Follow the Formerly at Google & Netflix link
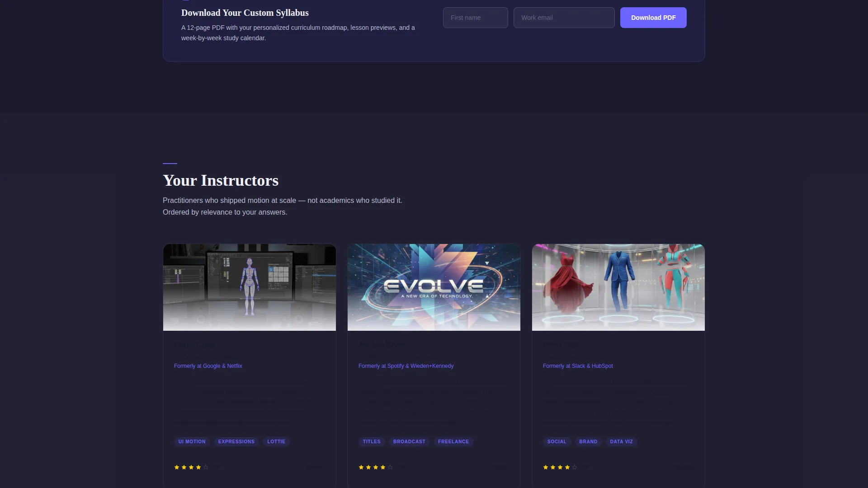868x488 pixels. (208, 366)
